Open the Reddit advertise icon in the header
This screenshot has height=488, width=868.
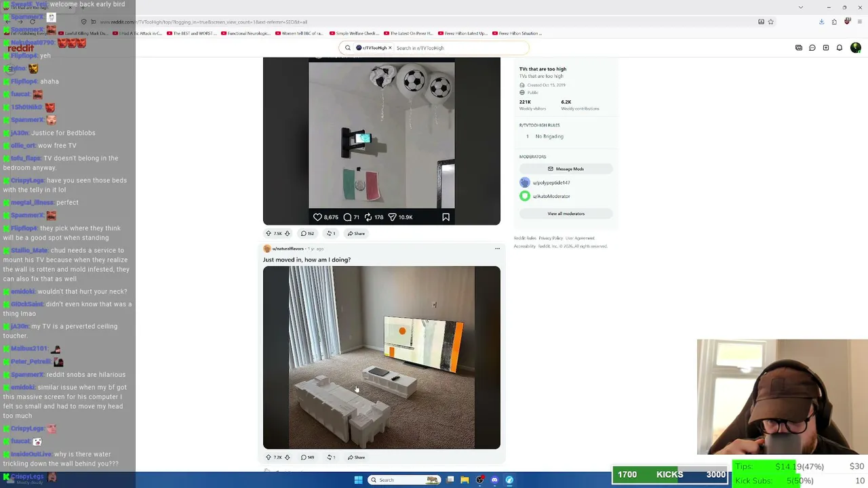tap(799, 48)
